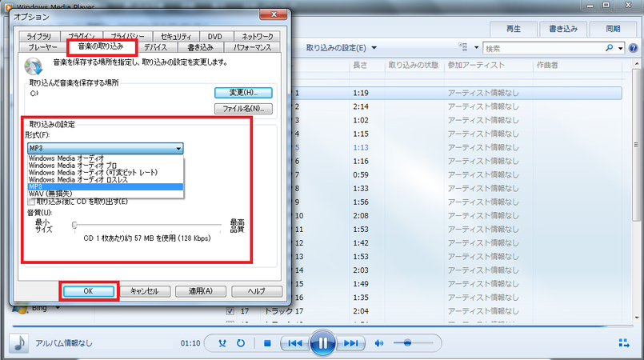Open the プライバシー options tab
The height and width of the screenshot is (360, 644).
point(128,36)
